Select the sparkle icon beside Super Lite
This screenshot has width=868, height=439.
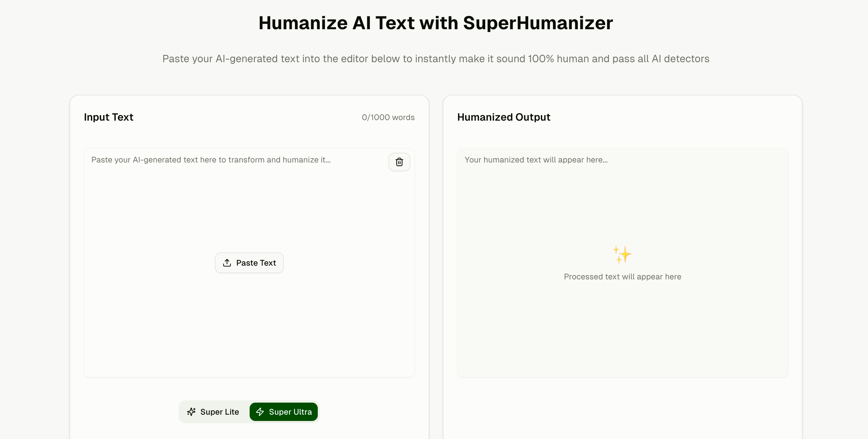tap(192, 412)
